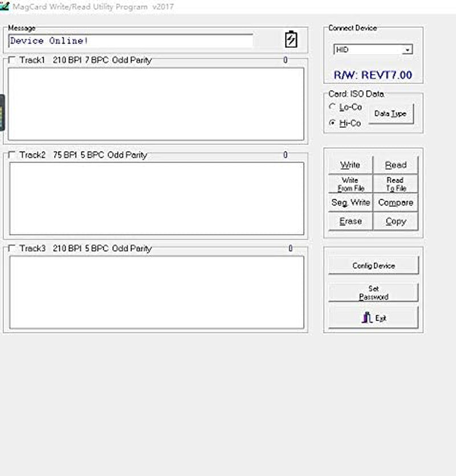
Task: Select the Lo-Co radio button
Action: (x=331, y=106)
